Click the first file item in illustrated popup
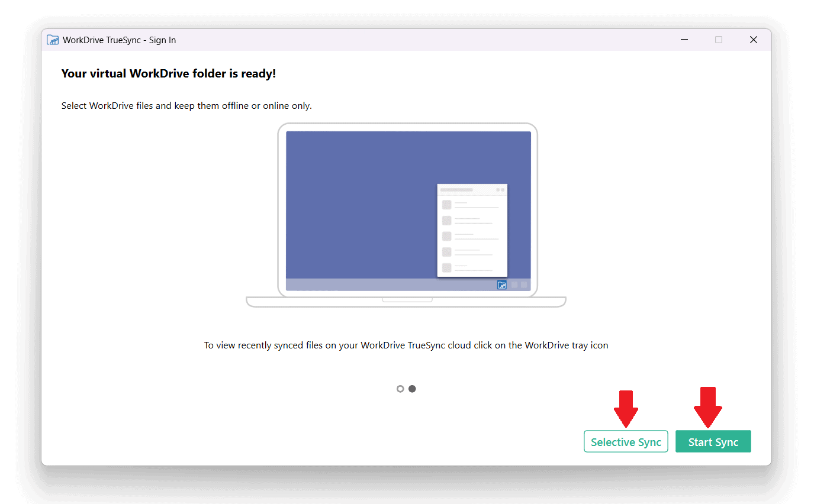The height and width of the screenshot is (504, 814). point(471,205)
